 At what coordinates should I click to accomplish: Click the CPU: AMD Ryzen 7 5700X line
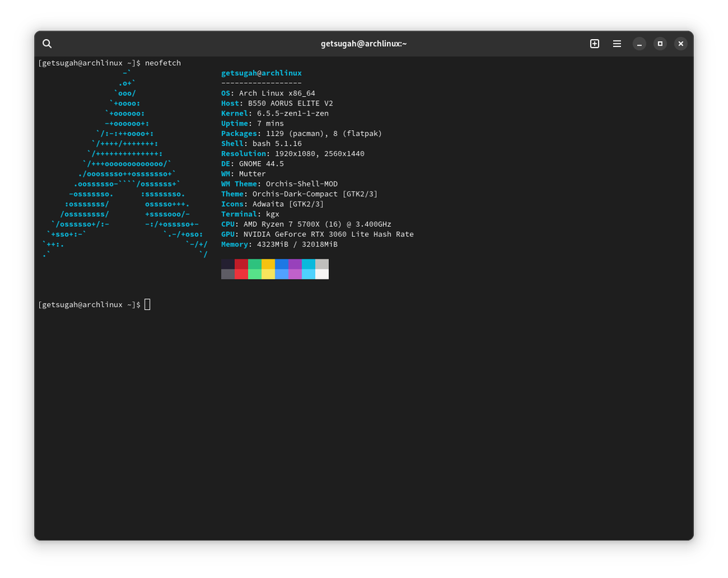click(307, 225)
